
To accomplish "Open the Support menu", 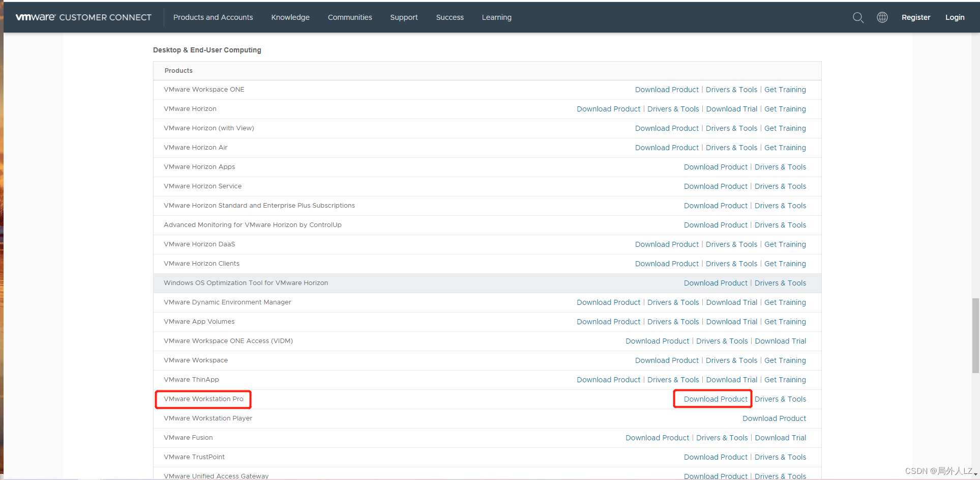I will pyautogui.click(x=404, y=17).
